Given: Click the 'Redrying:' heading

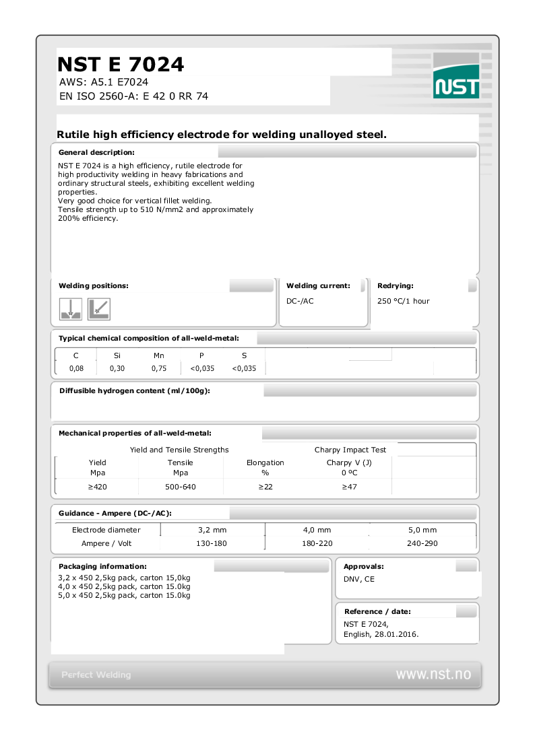Looking at the screenshot, I should click(x=395, y=286).
